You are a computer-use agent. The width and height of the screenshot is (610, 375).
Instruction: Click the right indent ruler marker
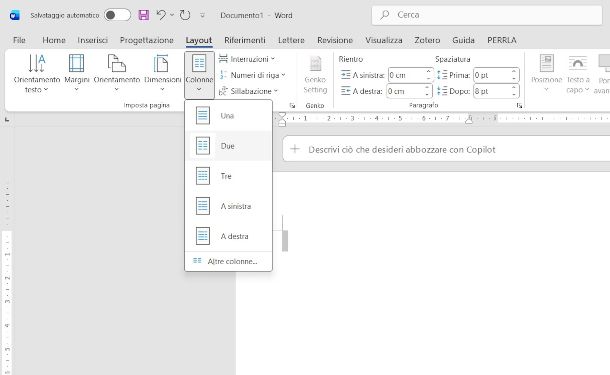(x=469, y=120)
